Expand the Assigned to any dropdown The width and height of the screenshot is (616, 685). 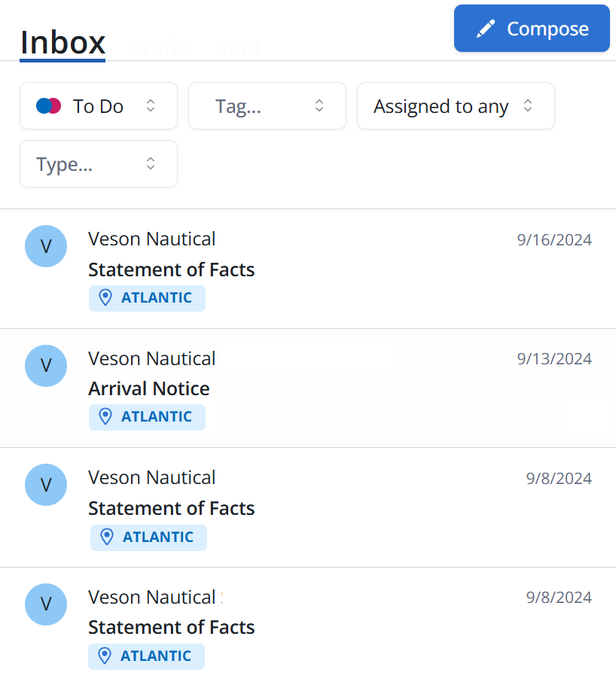(x=456, y=106)
